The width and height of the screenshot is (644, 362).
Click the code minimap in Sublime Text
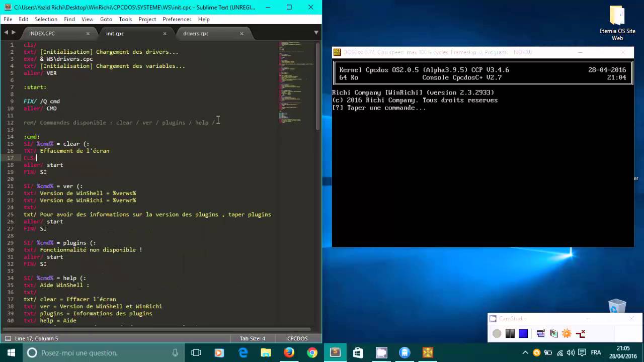click(x=297, y=83)
